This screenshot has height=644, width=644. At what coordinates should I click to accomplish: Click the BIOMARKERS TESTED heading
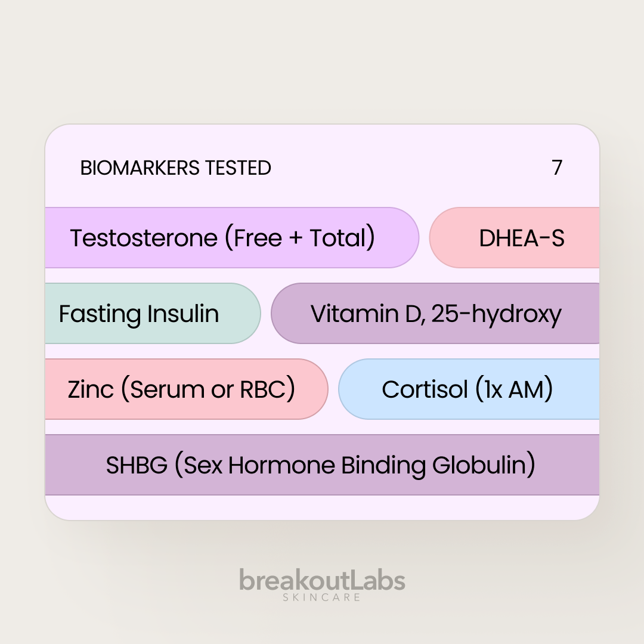(x=175, y=168)
